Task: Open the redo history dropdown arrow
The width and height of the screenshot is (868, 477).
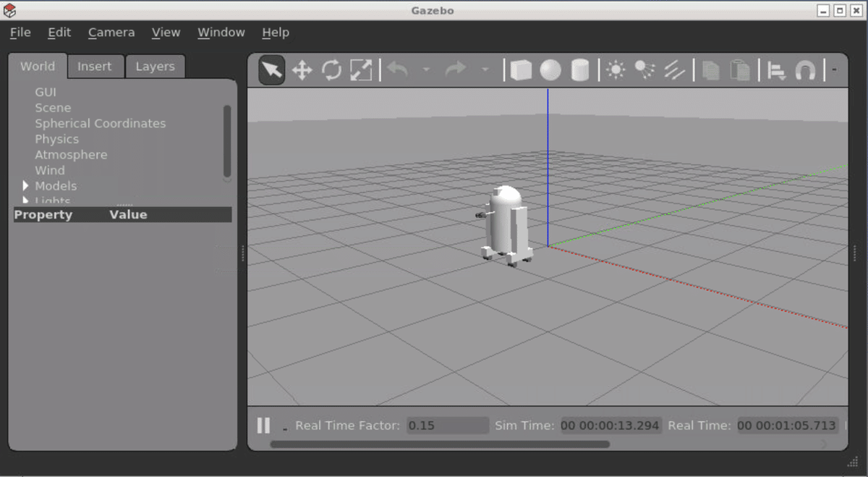Action: click(x=485, y=70)
